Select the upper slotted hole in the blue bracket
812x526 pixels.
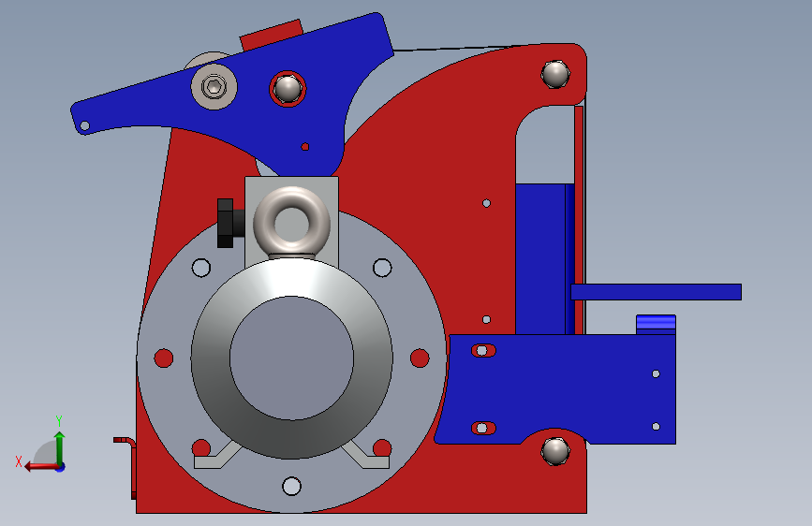click(x=483, y=350)
